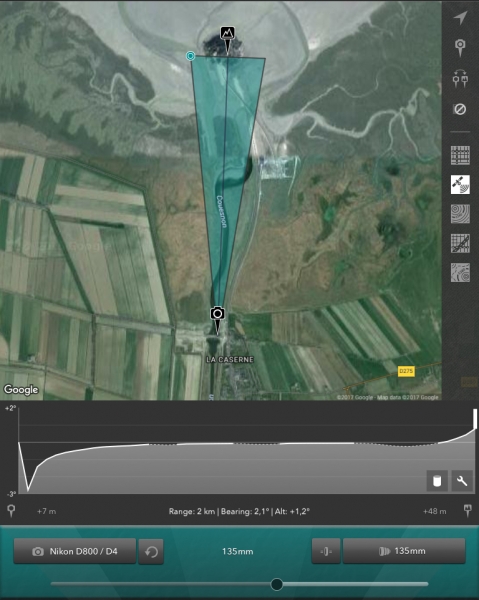479x600 pixels.
Task: Open the elevation data cylinder icon
Action: (x=437, y=481)
